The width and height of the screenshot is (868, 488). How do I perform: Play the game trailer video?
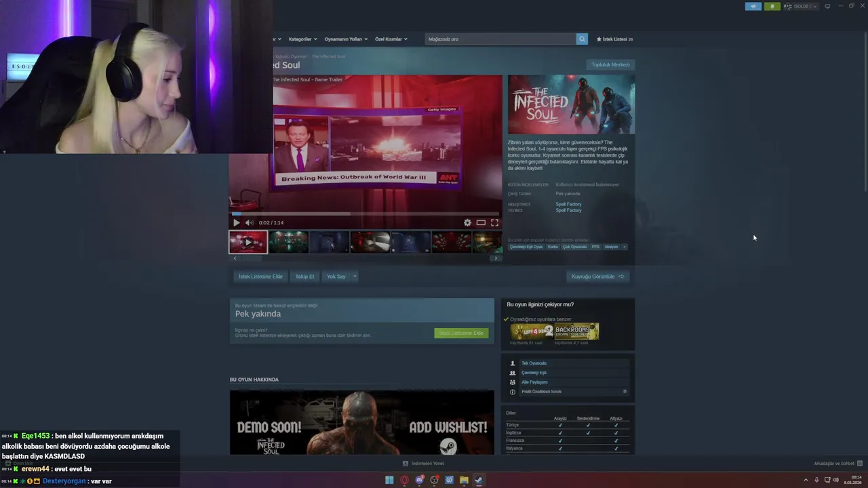click(x=236, y=222)
